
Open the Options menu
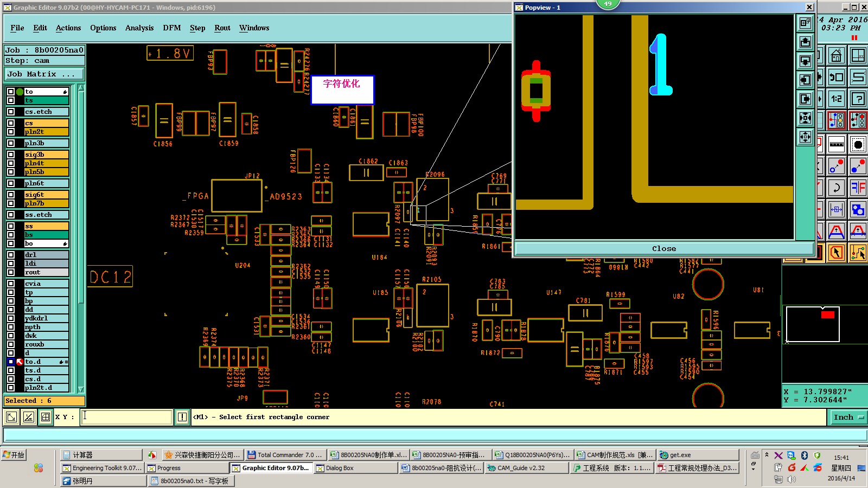pyautogui.click(x=103, y=28)
